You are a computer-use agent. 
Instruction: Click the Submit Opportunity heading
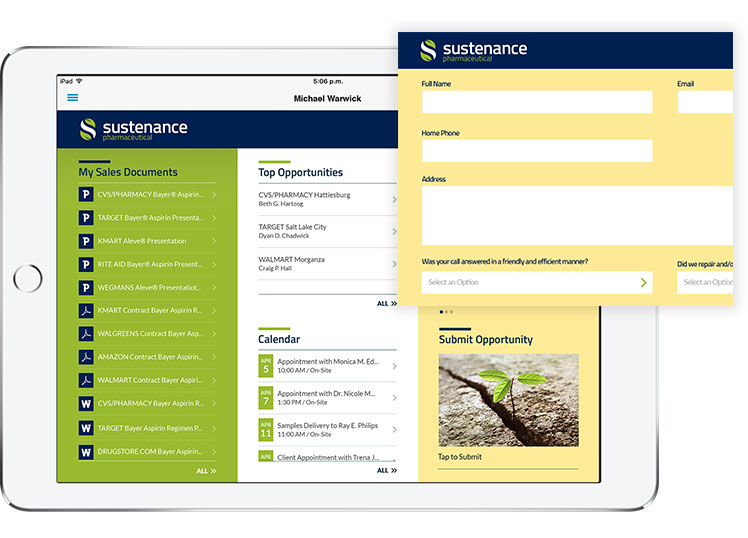click(x=486, y=340)
